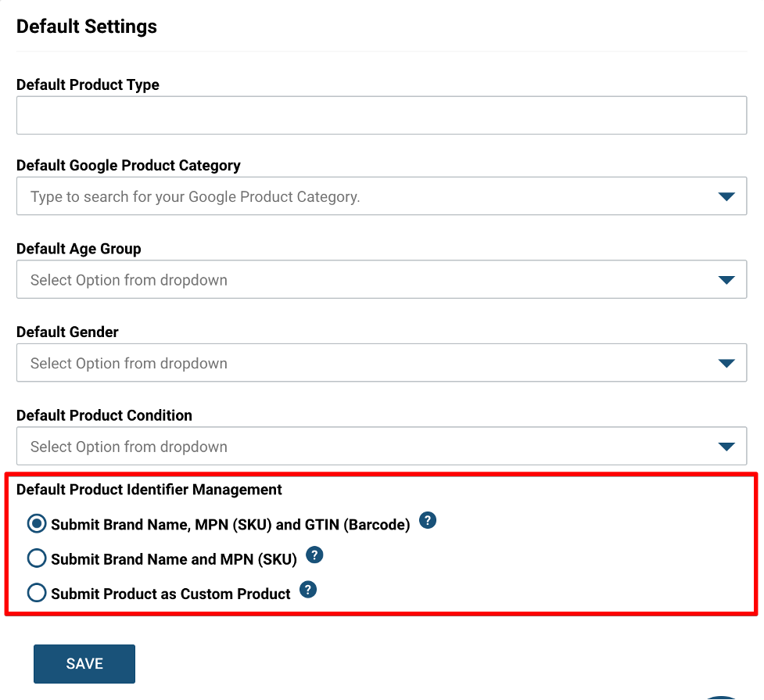Click the Default Product Condition dropdown arrow

726,447
